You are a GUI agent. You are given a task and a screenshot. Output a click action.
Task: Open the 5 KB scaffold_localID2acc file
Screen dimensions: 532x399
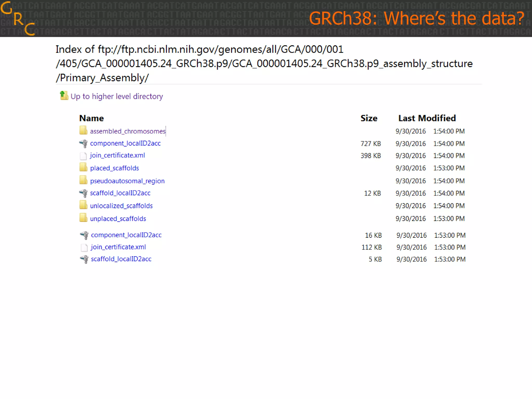click(121, 259)
